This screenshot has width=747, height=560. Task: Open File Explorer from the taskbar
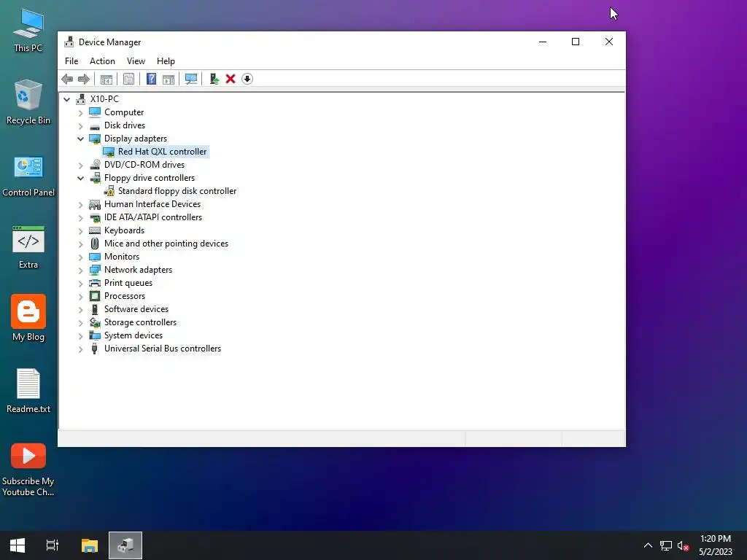click(90, 545)
